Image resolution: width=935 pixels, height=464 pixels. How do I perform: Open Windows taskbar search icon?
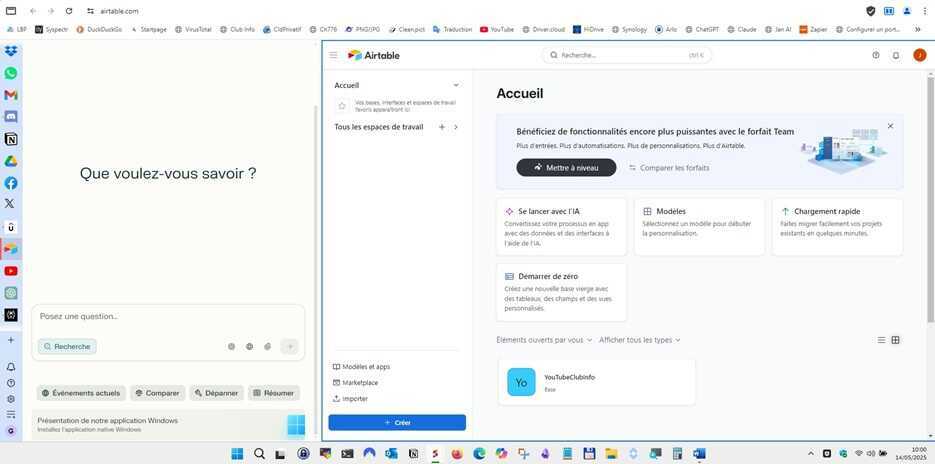tap(259, 454)
